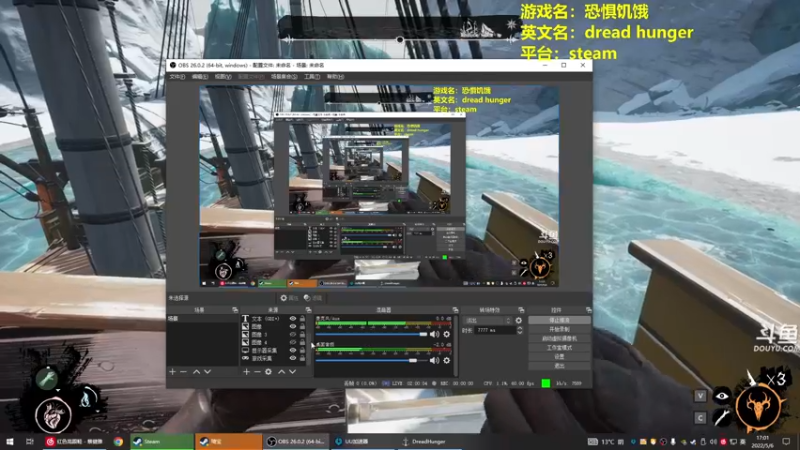The height and width of the screenshot is (450, 800).
Task: Open the 场景集合(S) menu
Action: click(x=284, y=77)
